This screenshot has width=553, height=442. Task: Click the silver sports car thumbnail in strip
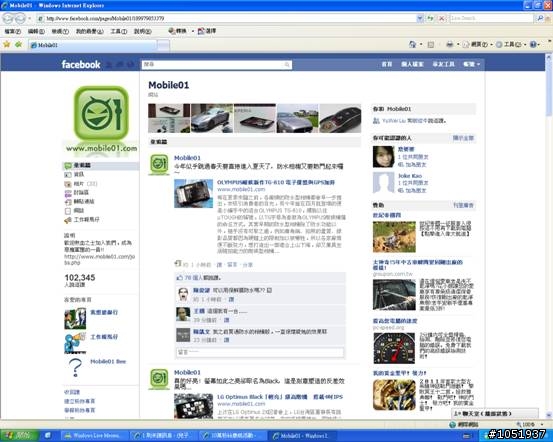[x=212, y=118]
